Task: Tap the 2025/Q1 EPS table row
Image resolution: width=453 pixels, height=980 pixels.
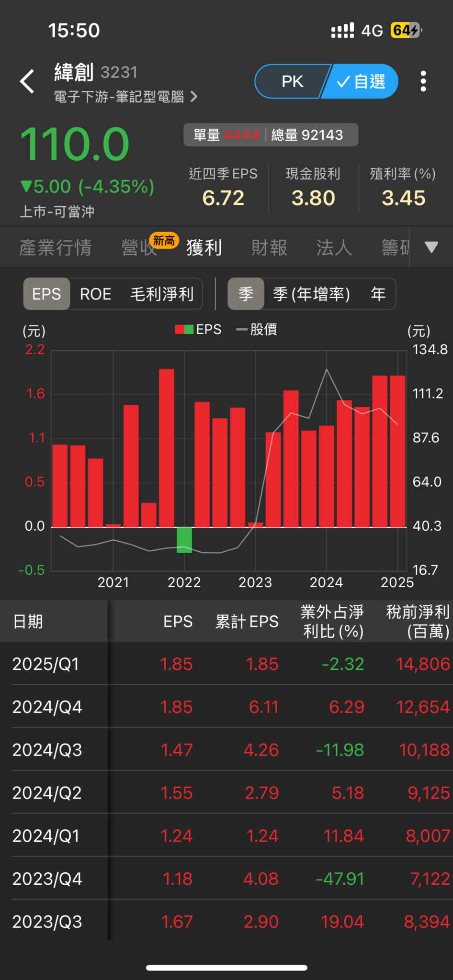Action: [x=226, y=664]
